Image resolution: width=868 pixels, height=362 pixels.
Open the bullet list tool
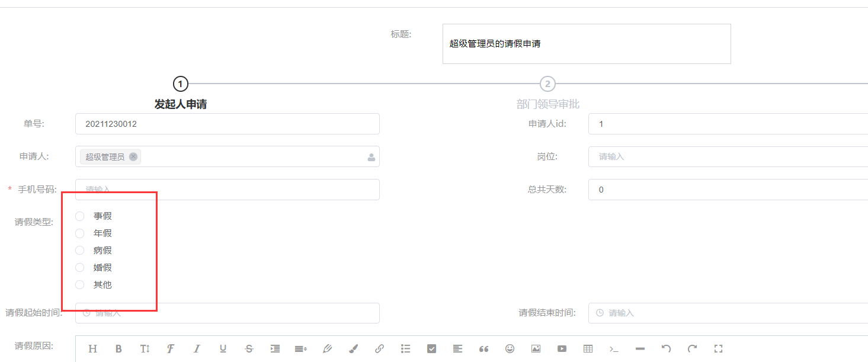coord(405,349)
